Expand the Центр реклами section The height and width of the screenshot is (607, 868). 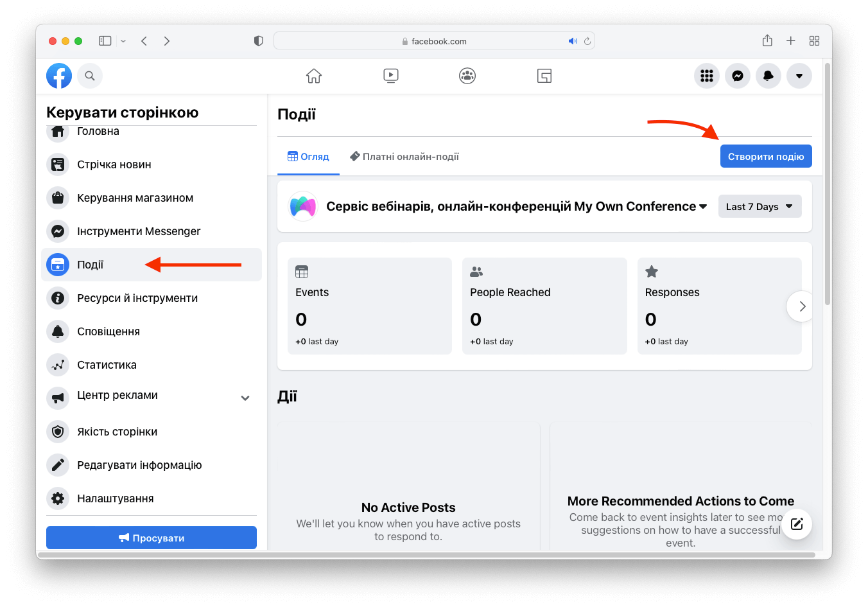[245, 398]
